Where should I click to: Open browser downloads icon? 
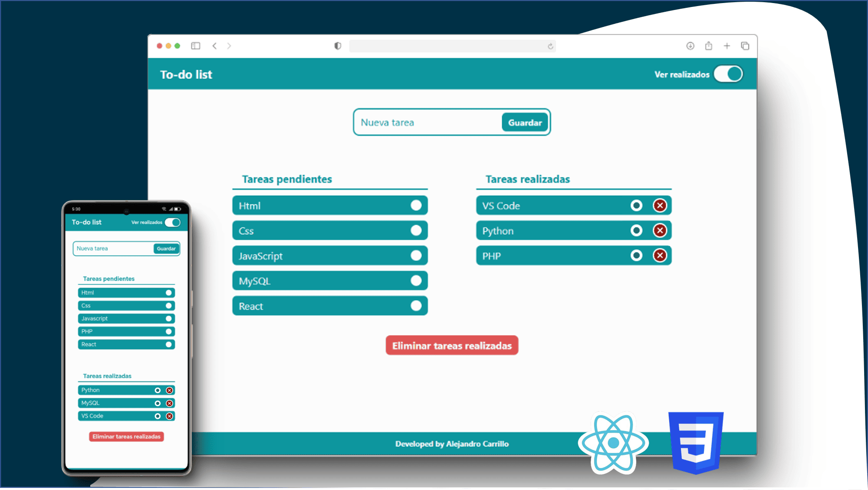point(690,46)
